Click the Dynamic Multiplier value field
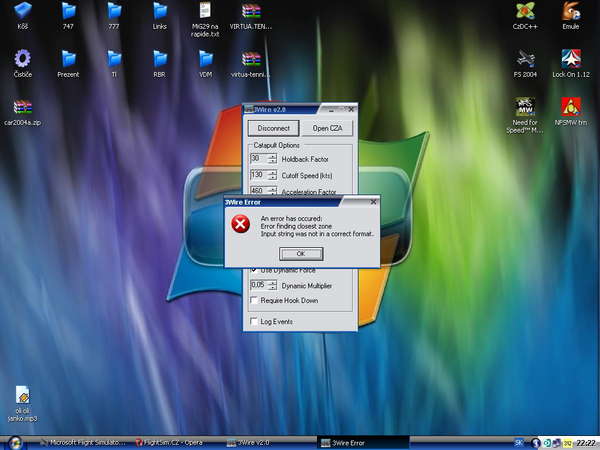The width and height of the screenshot is (600, 450). tap(259, 285)
